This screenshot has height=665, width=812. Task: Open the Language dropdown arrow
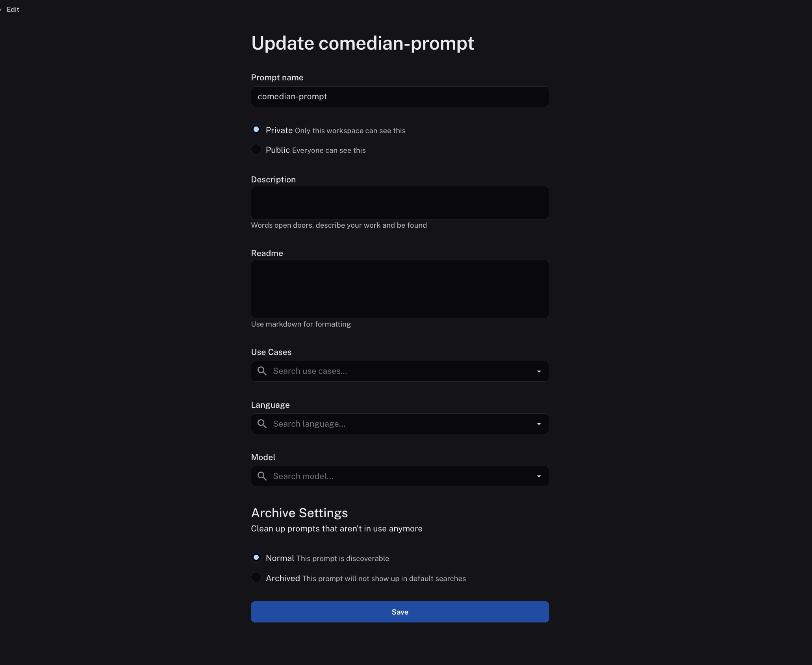(x=539, y=424)
